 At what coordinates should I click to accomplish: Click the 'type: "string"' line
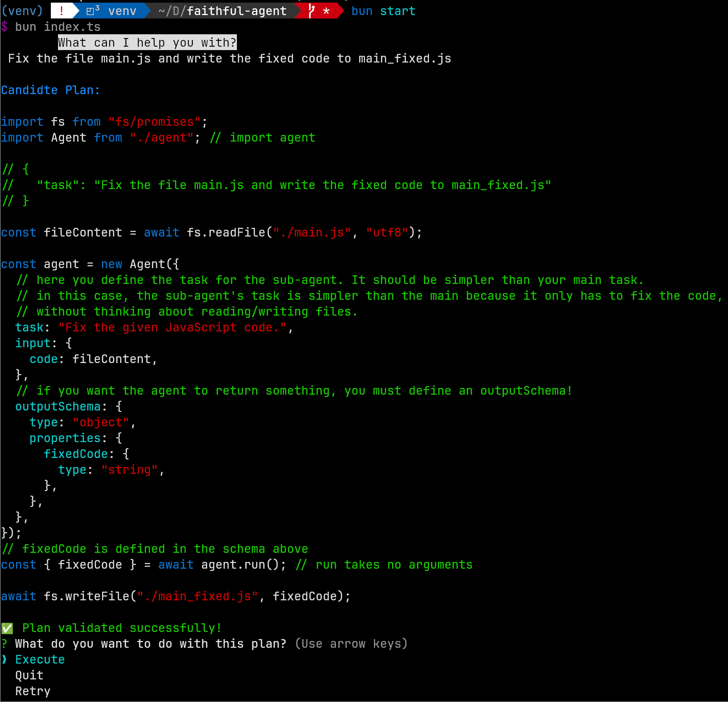point(111,470)
